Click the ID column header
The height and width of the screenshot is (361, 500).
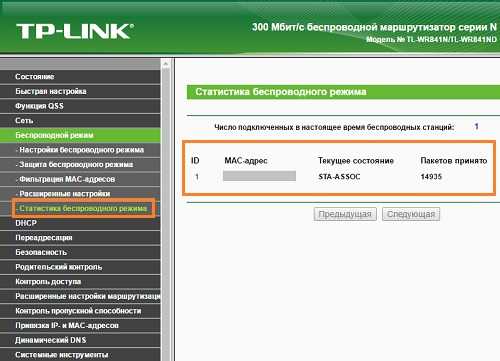(x=195, y=161)
